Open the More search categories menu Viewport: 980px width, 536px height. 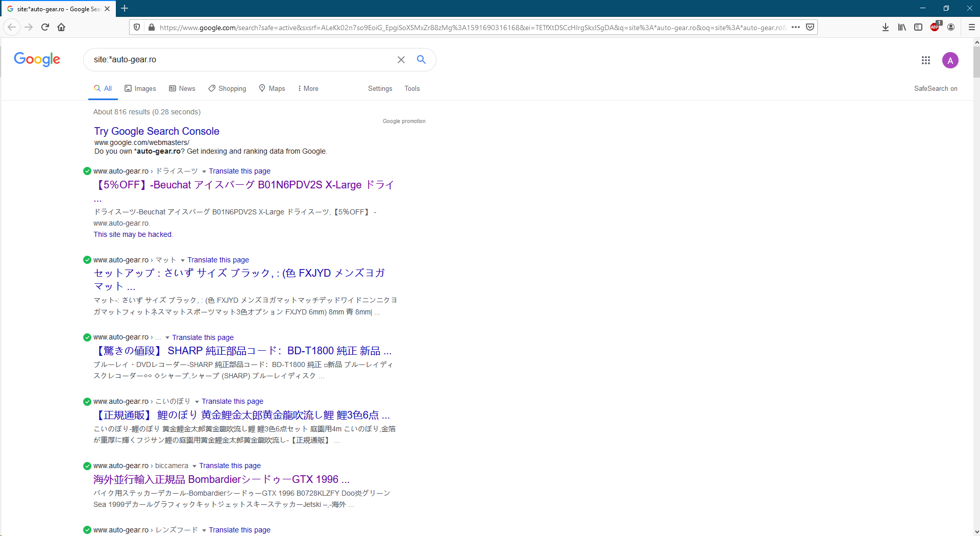pos(308,88)
